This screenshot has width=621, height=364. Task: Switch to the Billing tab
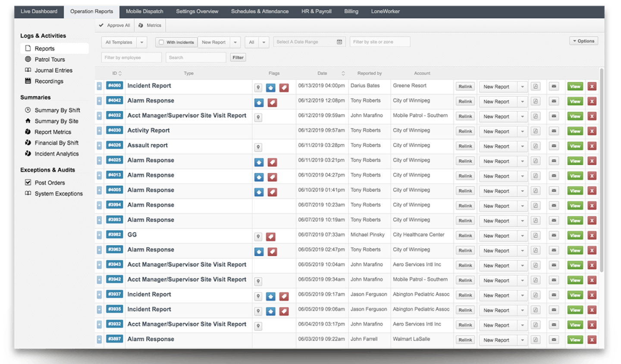351,11
